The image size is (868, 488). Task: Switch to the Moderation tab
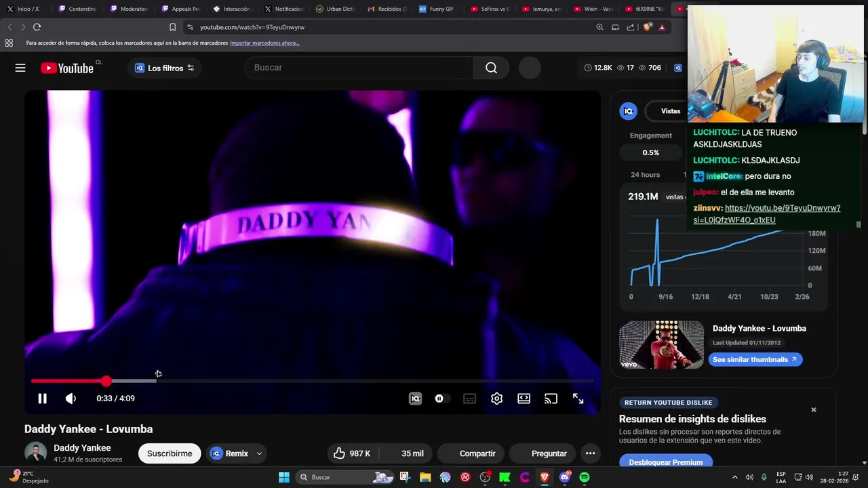129,9
